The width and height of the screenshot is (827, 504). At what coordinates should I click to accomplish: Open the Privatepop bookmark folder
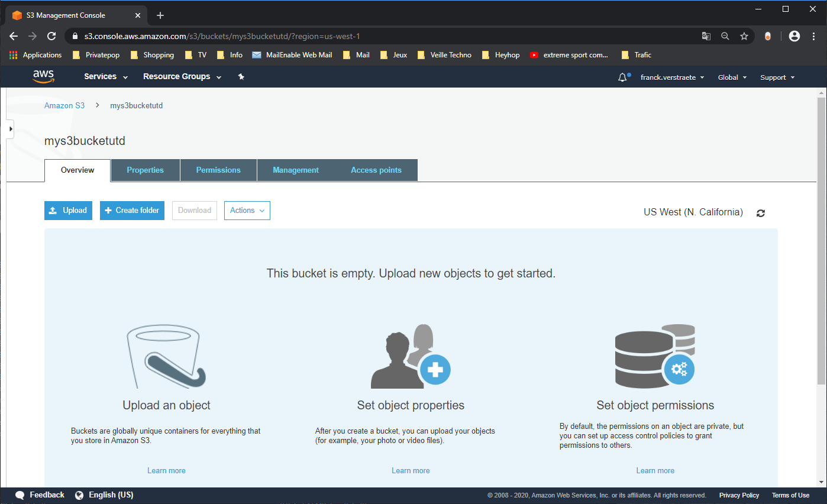(96, 55)
